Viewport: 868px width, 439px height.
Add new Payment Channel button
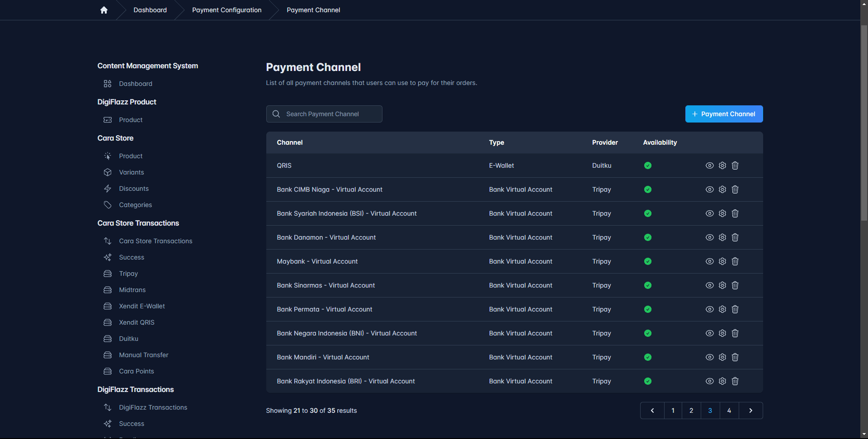pyautogui.click(x=724, y=114)
